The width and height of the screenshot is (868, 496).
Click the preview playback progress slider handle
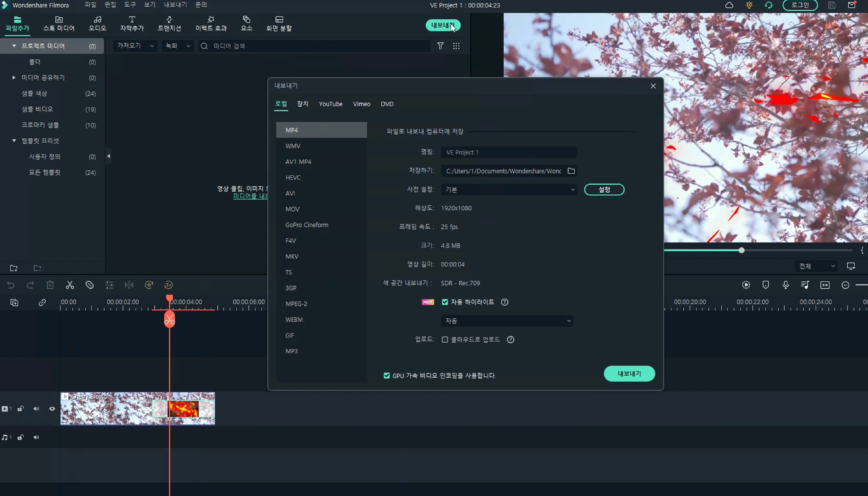(741, 250)
